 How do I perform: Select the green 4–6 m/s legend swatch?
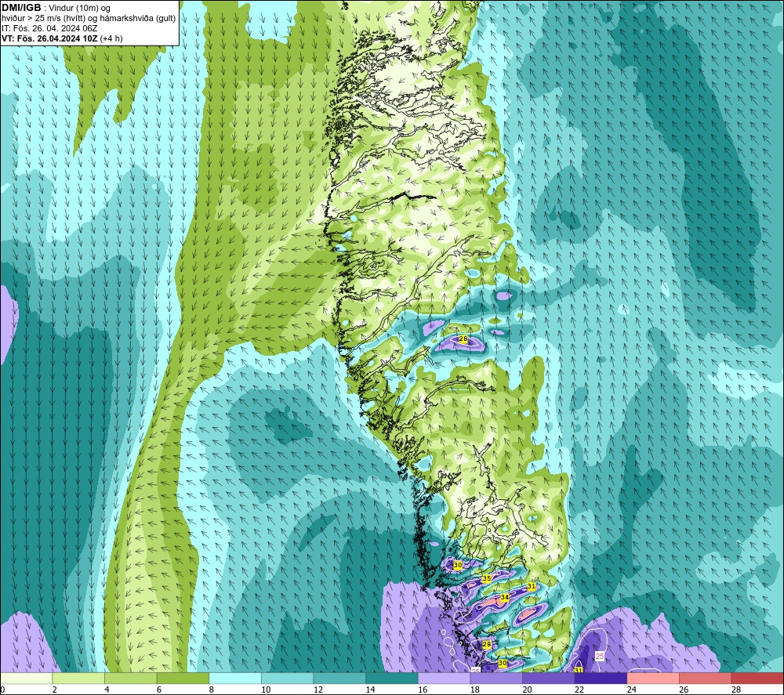(x=130, y=678)
